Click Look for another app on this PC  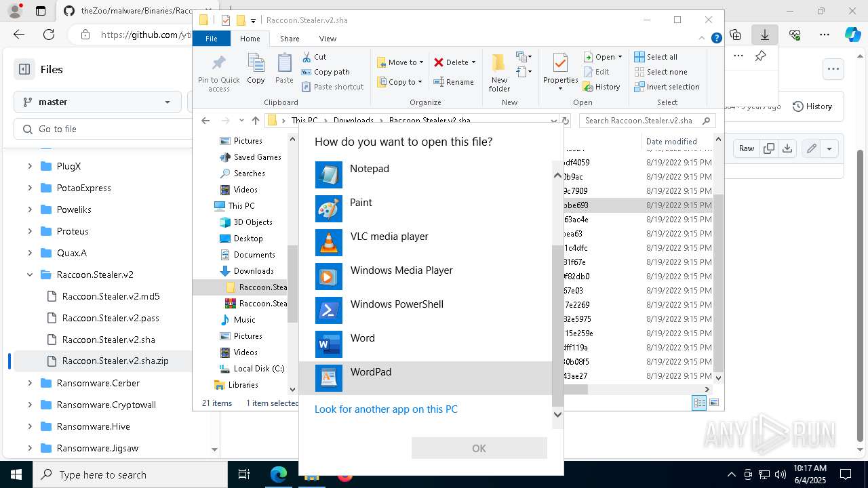[x=386, y=409]
